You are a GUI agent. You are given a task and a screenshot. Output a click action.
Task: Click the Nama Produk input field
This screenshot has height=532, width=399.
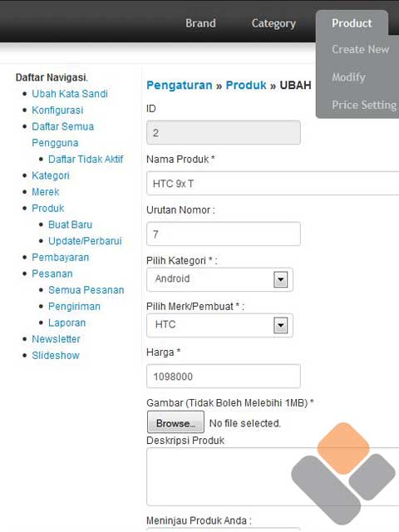pyautogui.click(x=273, y=183)
